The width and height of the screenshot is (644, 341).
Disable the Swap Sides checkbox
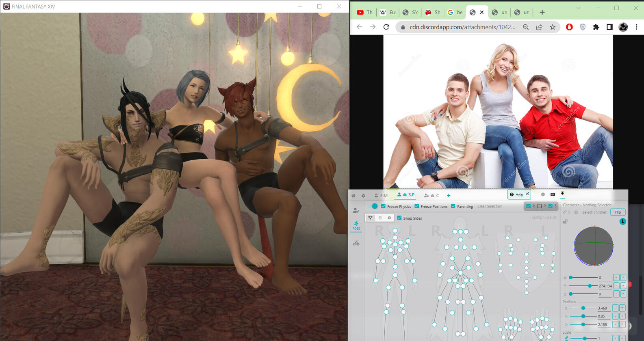(x=399, y=218)
